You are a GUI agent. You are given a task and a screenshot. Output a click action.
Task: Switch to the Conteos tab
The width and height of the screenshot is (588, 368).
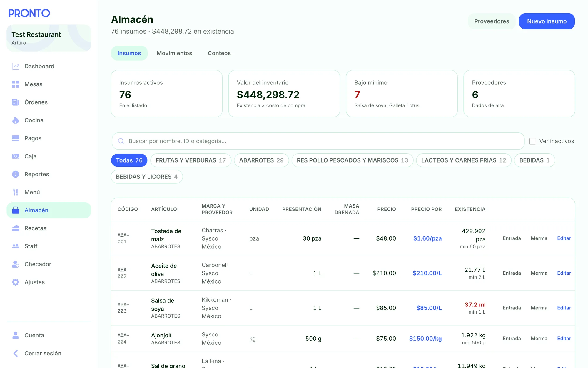(x=219, y=53)
